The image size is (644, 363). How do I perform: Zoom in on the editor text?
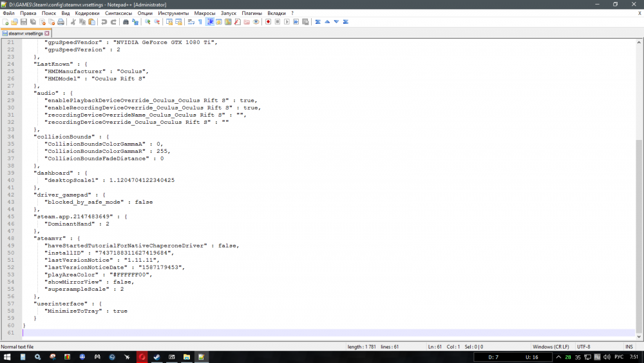(x=147, y=22)
